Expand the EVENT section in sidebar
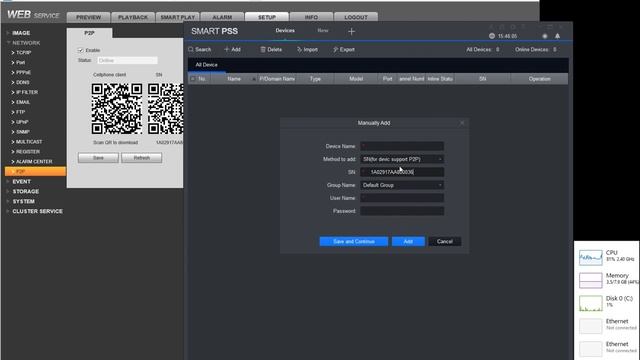 [21, 182]
